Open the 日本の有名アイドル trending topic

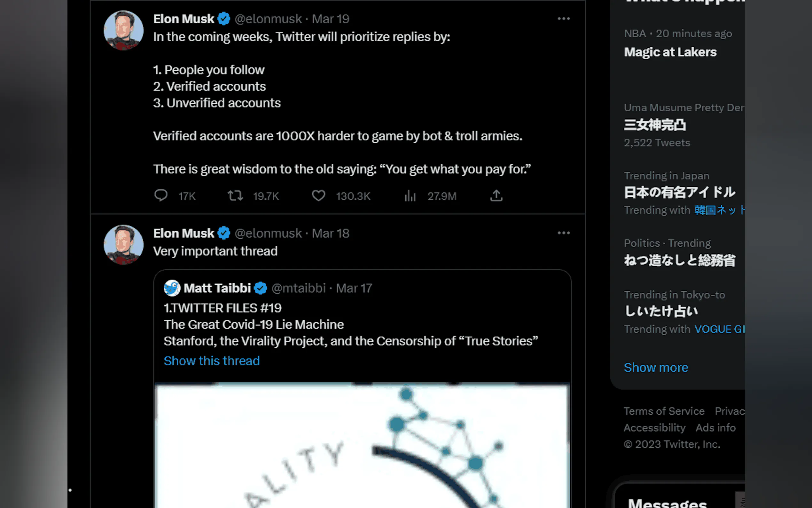[679, 192]
